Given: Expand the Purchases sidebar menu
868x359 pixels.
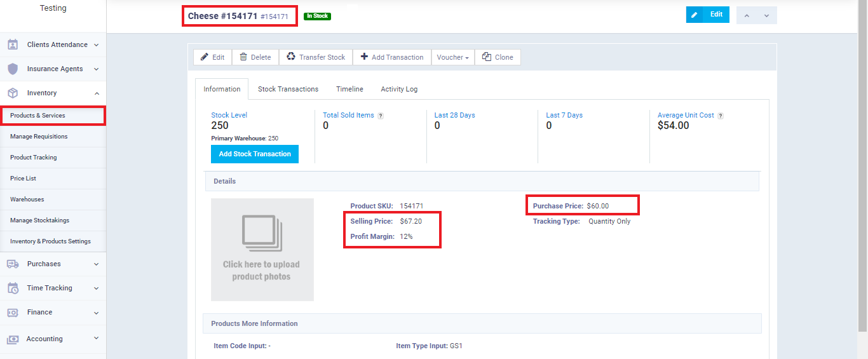Looking at the screenshot, I should click(97, 264).
